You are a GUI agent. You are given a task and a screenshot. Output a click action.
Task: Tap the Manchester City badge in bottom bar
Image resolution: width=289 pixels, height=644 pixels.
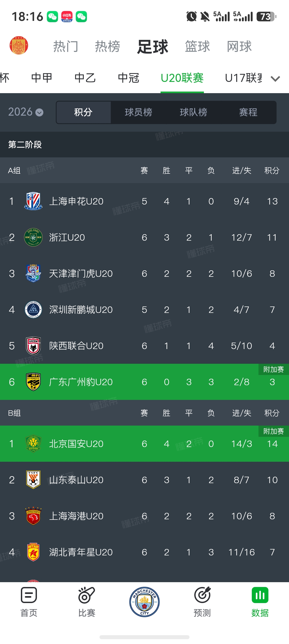[144, 602]
